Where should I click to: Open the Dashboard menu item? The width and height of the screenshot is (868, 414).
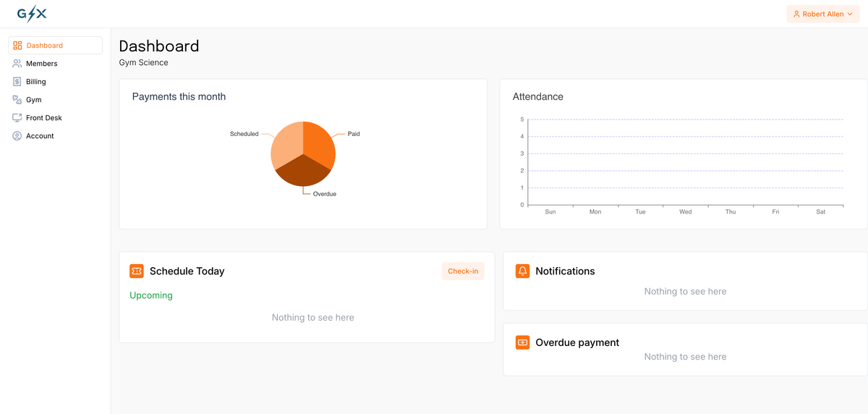[55, 46]
